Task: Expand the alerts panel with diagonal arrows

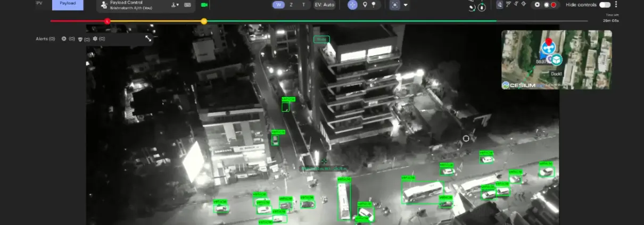Action: point(148,38)
